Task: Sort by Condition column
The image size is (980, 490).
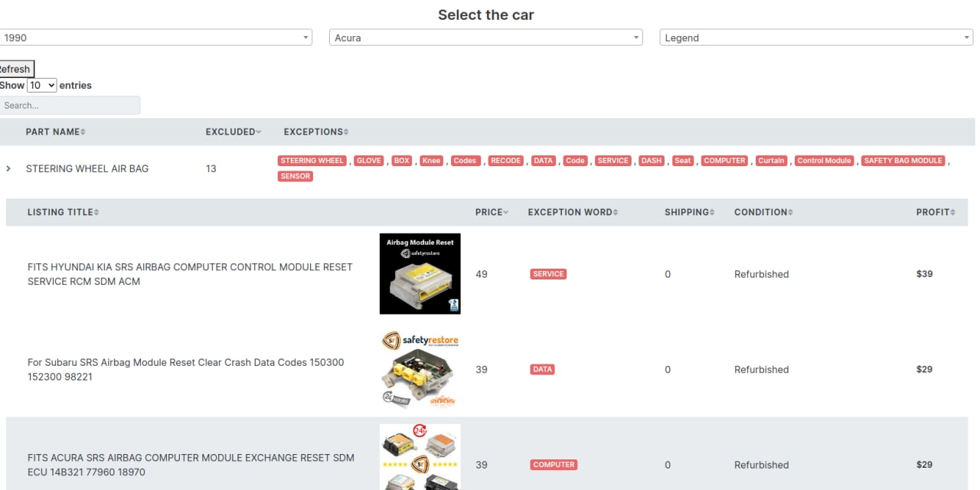Action: point(763,212)
